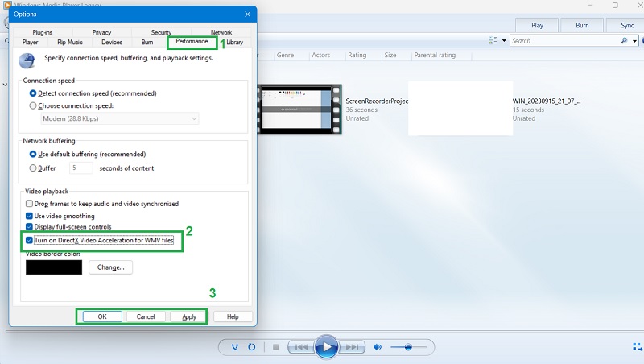Open Help from the Options dialog
The width and height of the screenshot is (644, 364).
(x=233, y=316)
